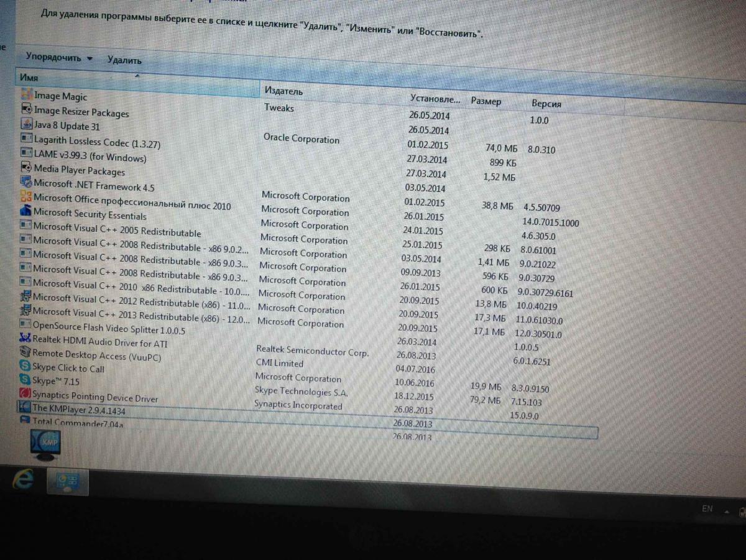Click the Realtek HDMI Audio Driver icon
The image size is (746, 560).
(25, 339)
